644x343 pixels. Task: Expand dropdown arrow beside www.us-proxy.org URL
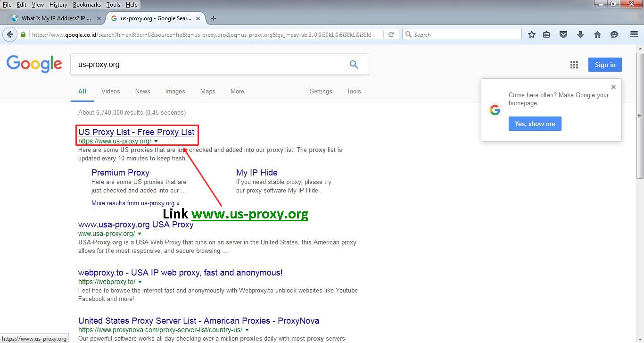(156, 142)
